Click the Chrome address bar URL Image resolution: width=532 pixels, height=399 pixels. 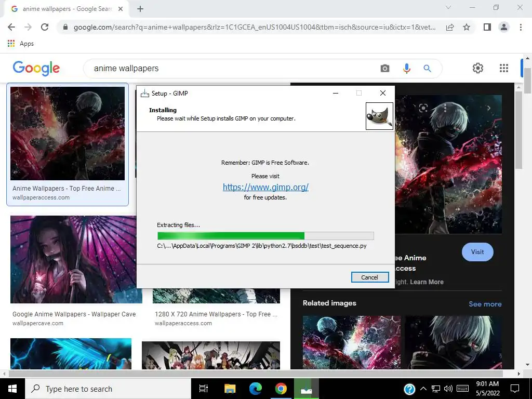(255, 27)
